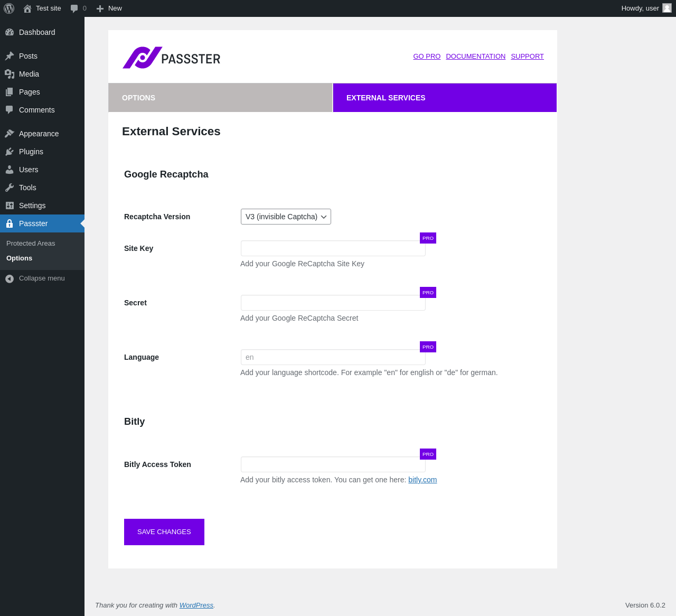676x616 pixels.
Task: Focus the Bitly Access Token field
Action: tap(333, 464)
